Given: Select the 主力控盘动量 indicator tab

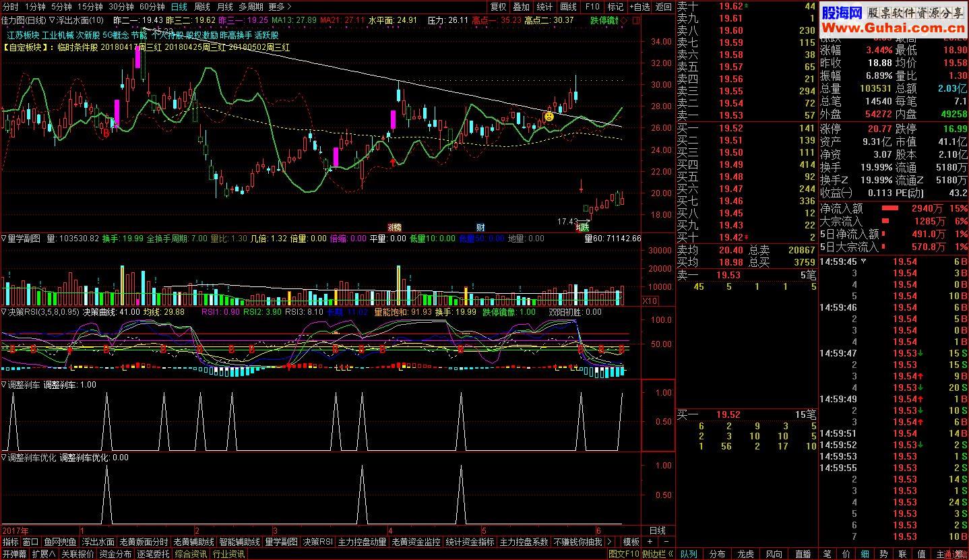Looking at the screenshot, I should 363,542.
